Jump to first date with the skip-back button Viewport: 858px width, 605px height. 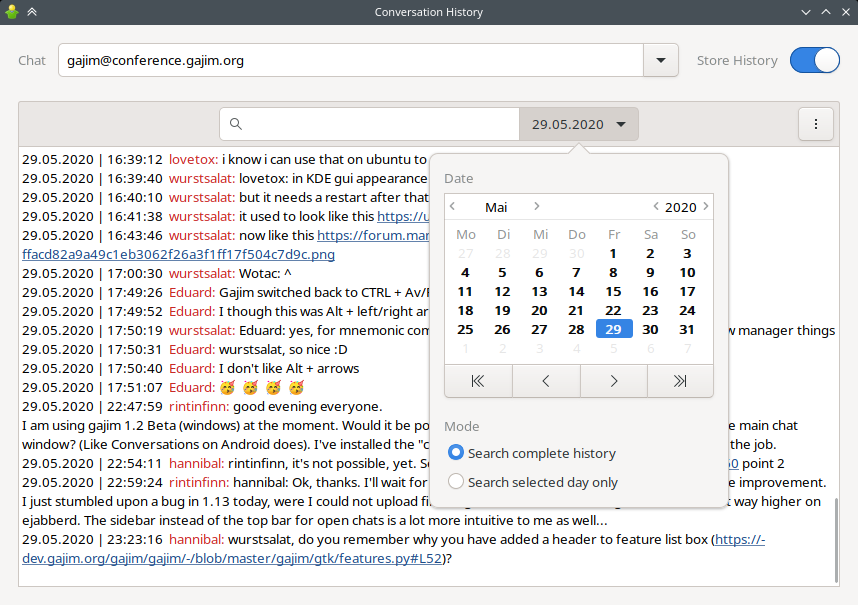pos(478,381)
